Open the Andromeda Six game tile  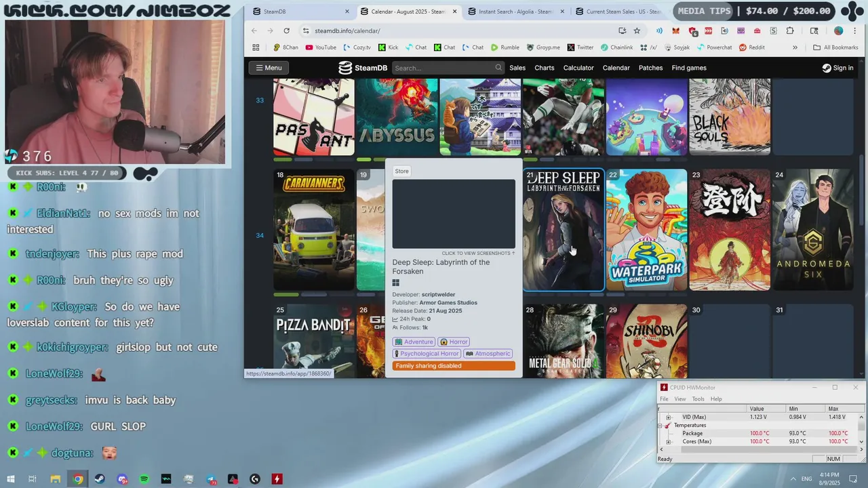pos(813,230)
